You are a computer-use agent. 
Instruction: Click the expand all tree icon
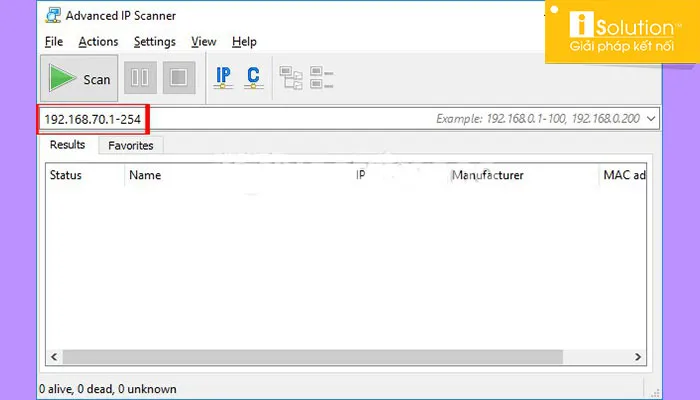click(x=291, y=78)
